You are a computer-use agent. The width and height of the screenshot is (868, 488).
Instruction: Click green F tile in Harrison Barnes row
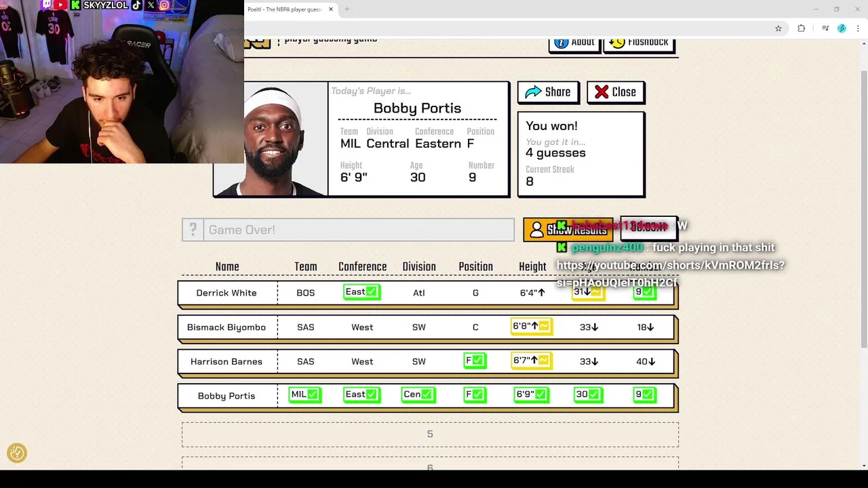(x=475, y=361)
